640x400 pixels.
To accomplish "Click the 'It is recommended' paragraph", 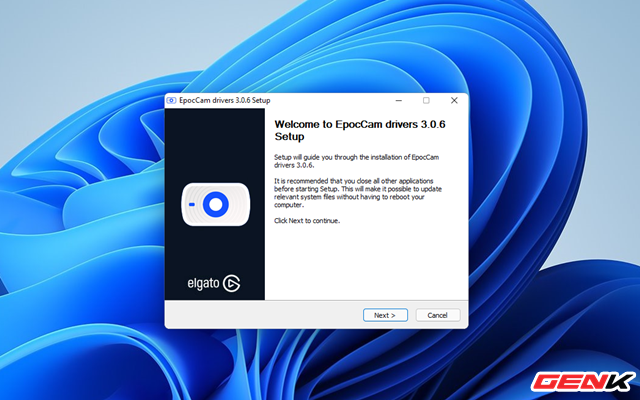I will pos(358,193).
